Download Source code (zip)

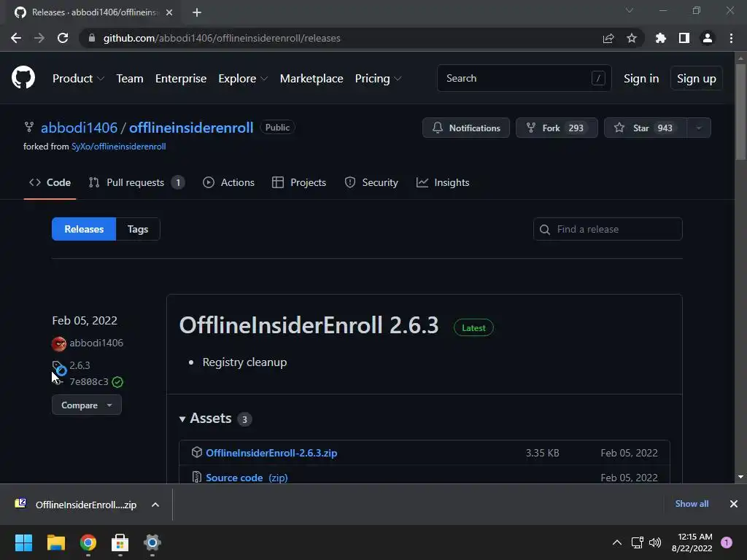(x=247, y=478)
